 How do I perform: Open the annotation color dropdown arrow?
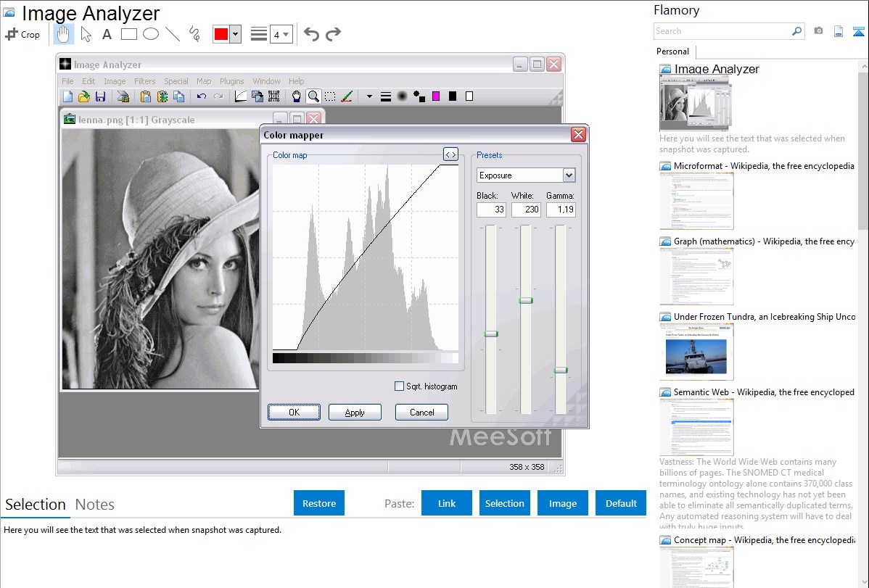[x=235, y=34]
